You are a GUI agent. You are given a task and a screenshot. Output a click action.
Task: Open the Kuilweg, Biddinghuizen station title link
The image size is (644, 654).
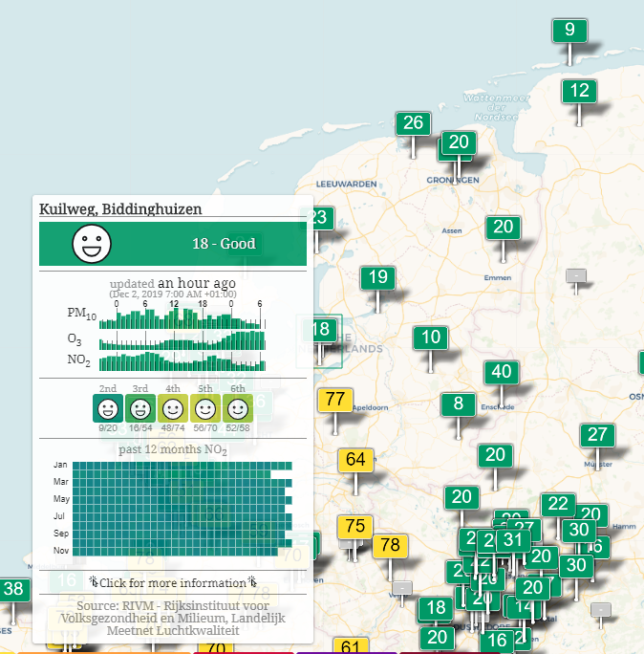coord(120,208)
